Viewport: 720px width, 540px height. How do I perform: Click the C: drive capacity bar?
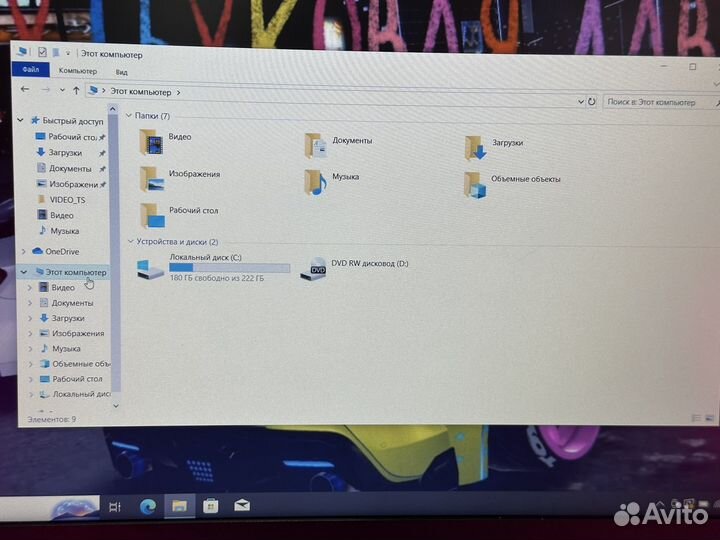230,268
